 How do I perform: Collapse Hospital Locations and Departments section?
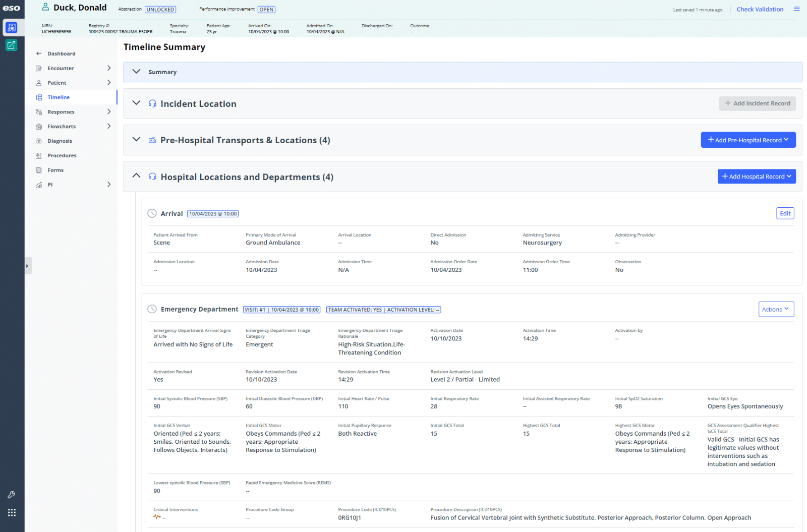click(x=136, y=176)
